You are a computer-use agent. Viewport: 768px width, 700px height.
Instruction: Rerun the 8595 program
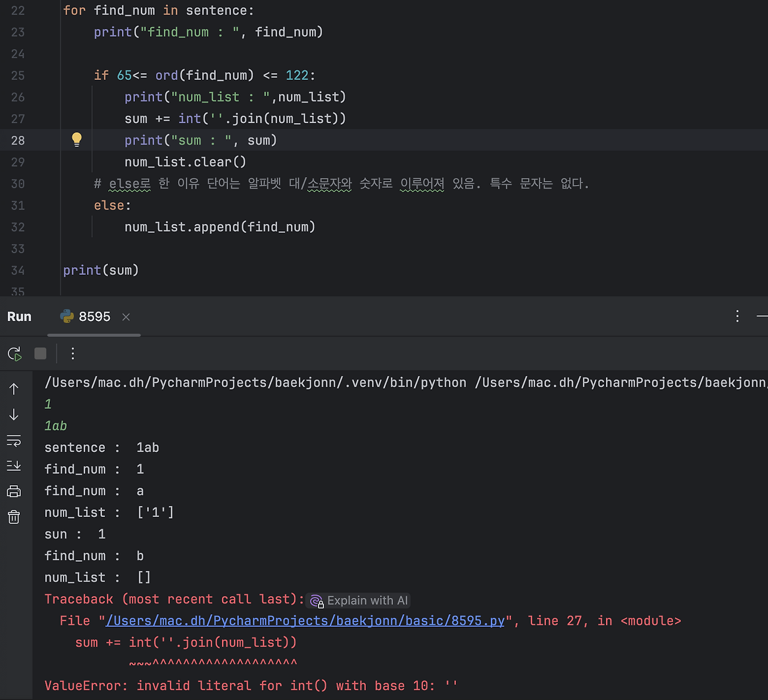(x=14, y=354)
